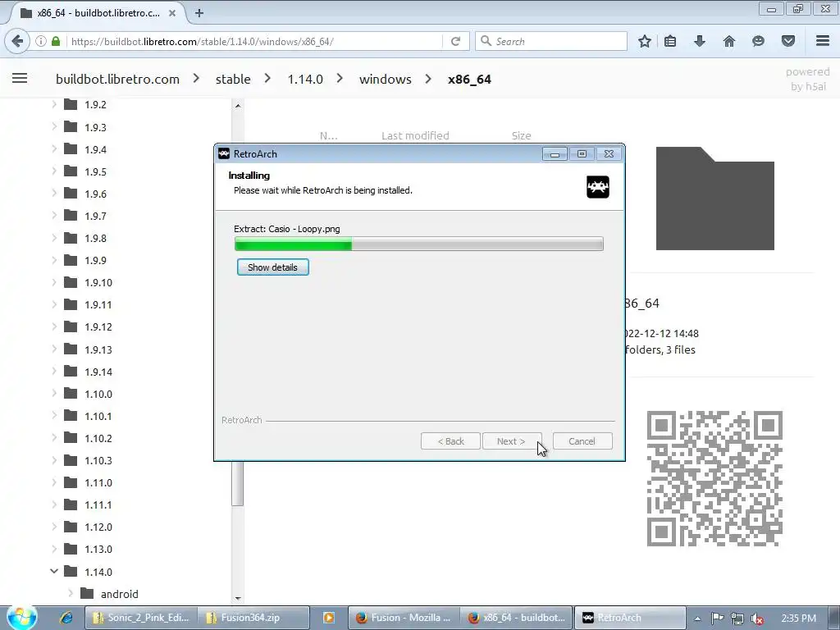Click the Pocket icon in the toolbar
Screen dimensions: 840x630
point(788,41)
